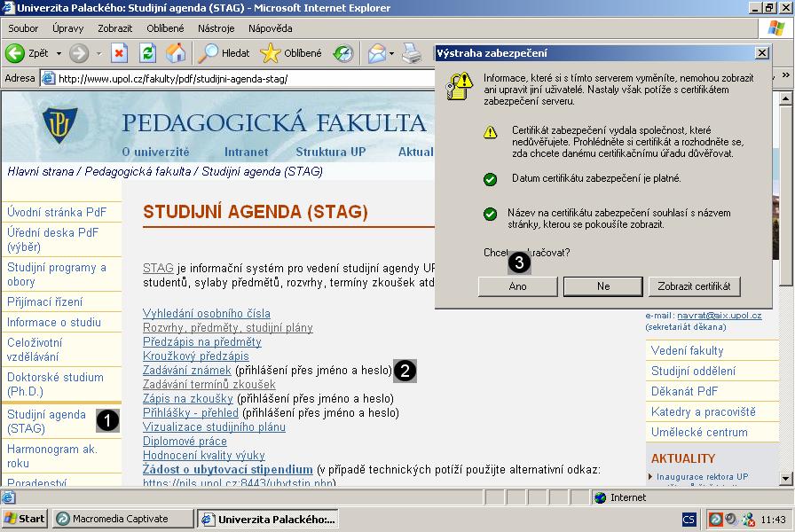Viewport: 795px width, 532px height.
Task: Open the Přihlášky - přehled link
Action: (x=190, y=413)
